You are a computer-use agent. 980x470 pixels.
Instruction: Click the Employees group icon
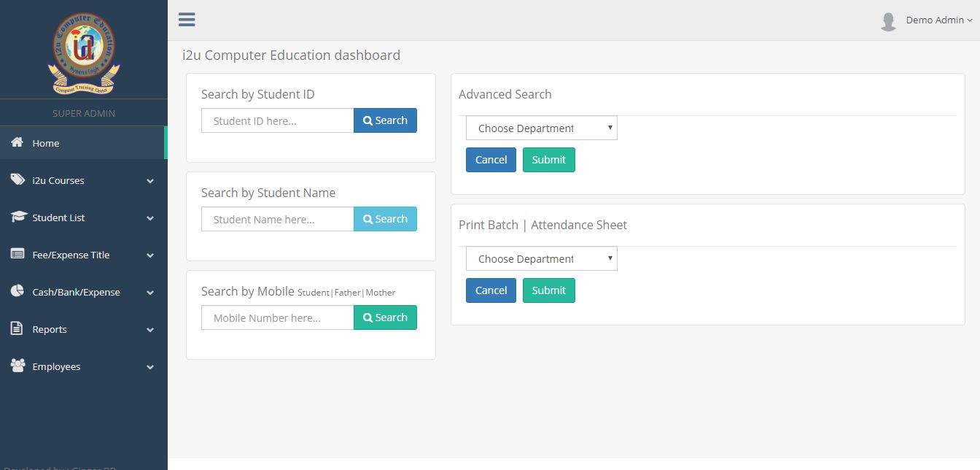(x=17, y=366)
